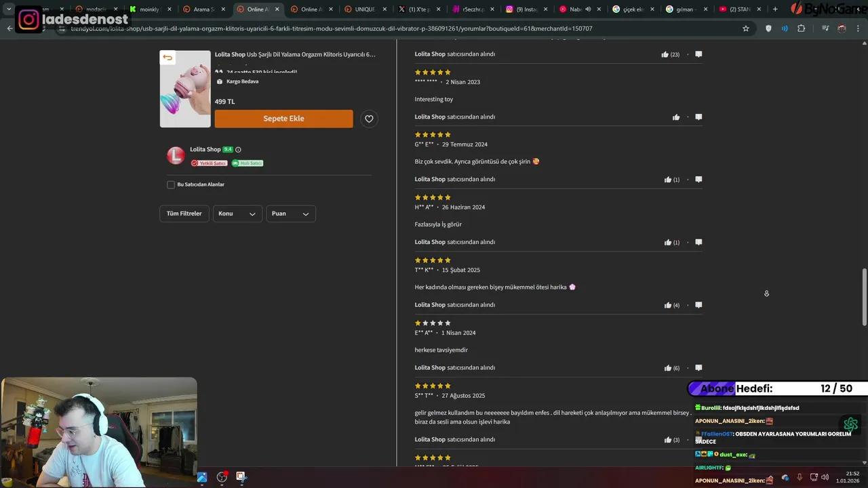The image size is (868, 488).
Task: Expand the Puan filter dropdown
Action: (291, 213)
